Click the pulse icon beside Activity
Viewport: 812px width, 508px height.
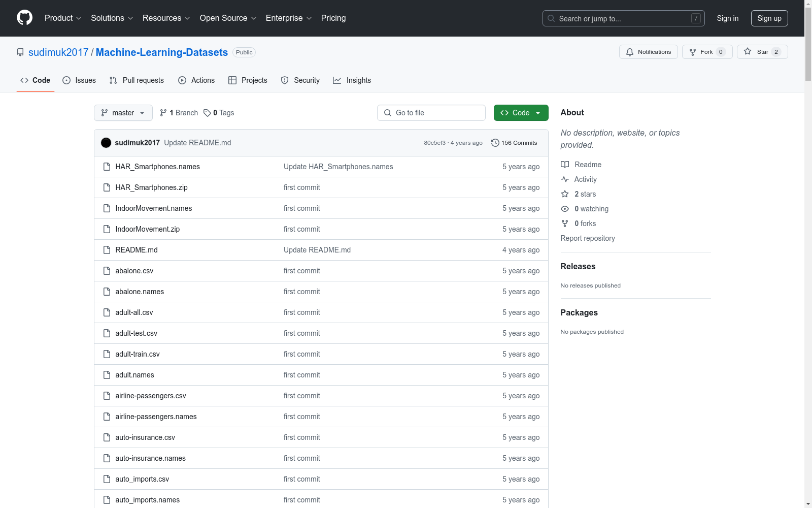click(x=565, y=179)
